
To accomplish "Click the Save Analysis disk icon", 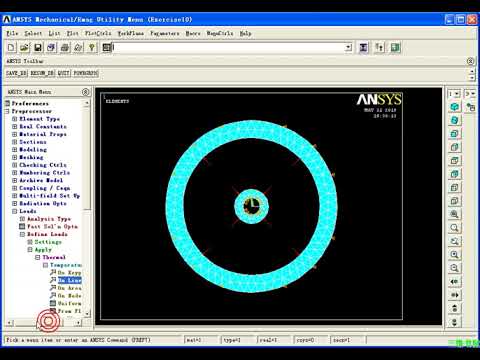I will [x=38, y=47].
